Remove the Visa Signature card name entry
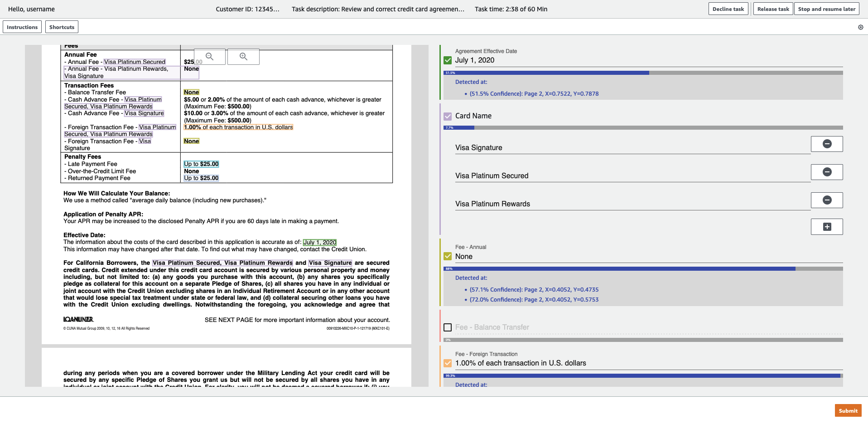Viewport: 868px width, 424px height. 827,144
